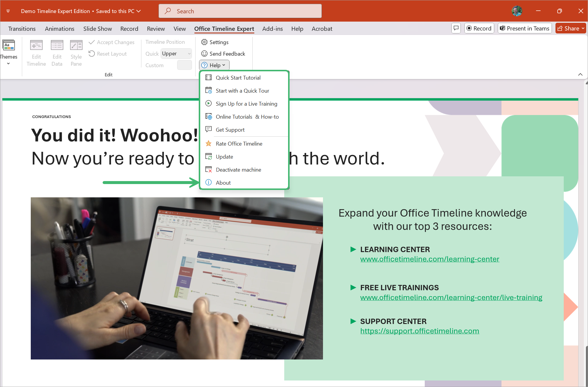This screenshot has width=588, height=387.
Task: Switch to the Acrobat tab
Action: 322,29
